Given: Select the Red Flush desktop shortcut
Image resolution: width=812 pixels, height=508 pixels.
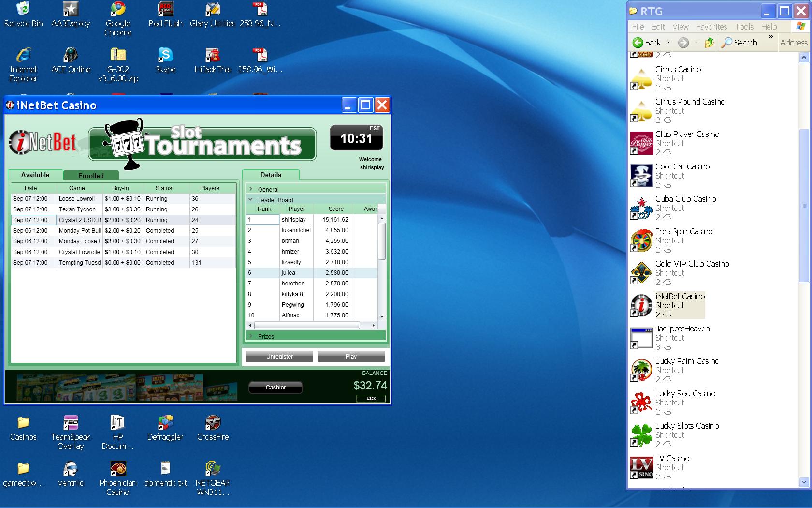Looking at the screenshot, I should [165, 15].
